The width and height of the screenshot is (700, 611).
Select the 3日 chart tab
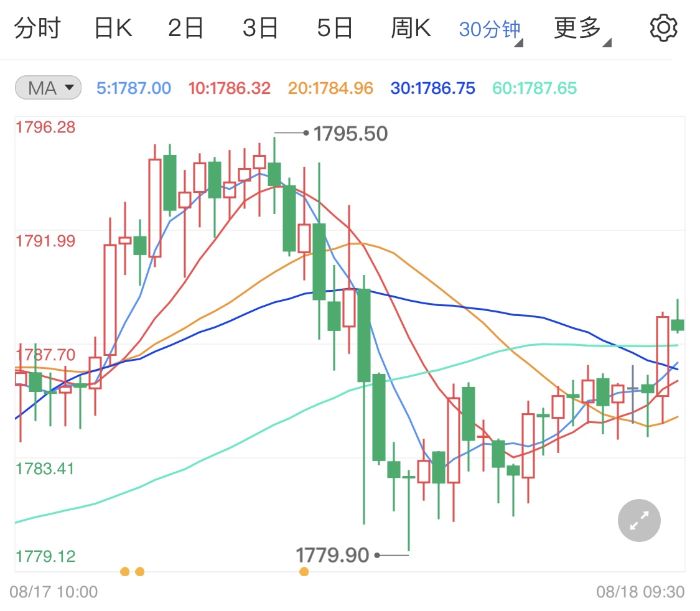(260, 28)
